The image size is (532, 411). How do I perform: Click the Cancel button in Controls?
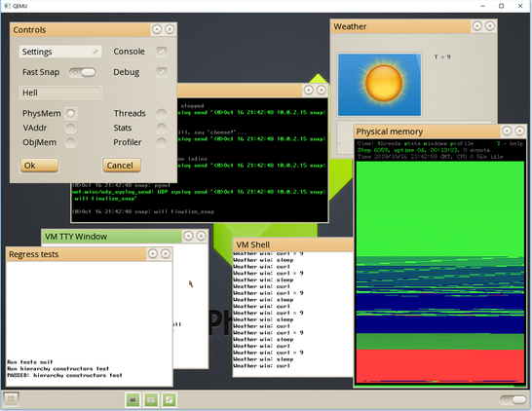point(122,166)
